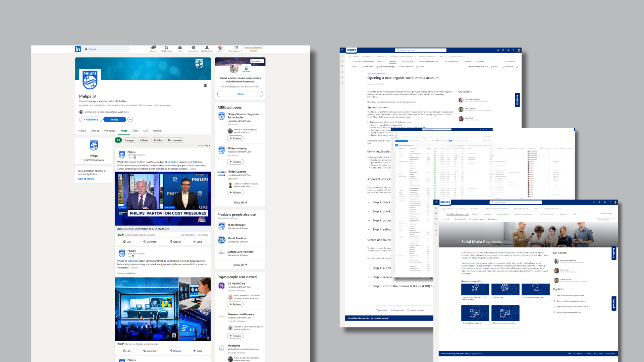
Task: Open the Me profile menu on LinkedIn
Action: (220, 49)
